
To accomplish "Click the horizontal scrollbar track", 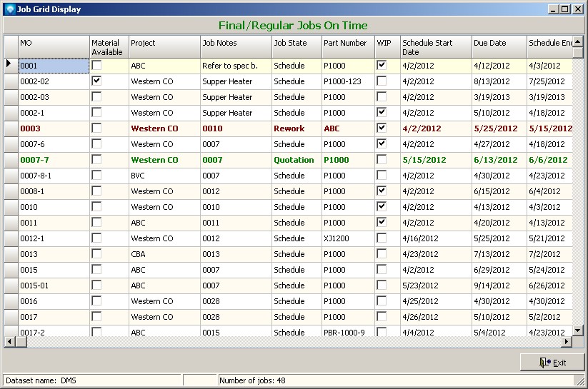I will pyautogui.click(x=286, y=342).
